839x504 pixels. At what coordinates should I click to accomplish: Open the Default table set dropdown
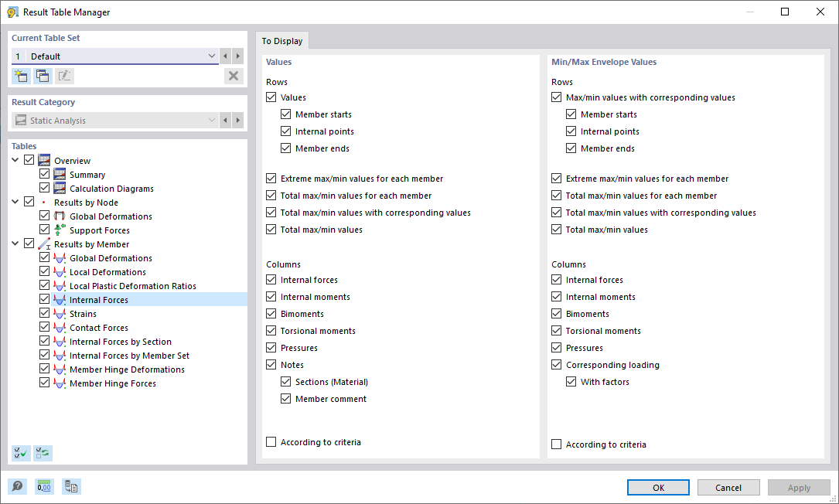click(x=212, y=56)
